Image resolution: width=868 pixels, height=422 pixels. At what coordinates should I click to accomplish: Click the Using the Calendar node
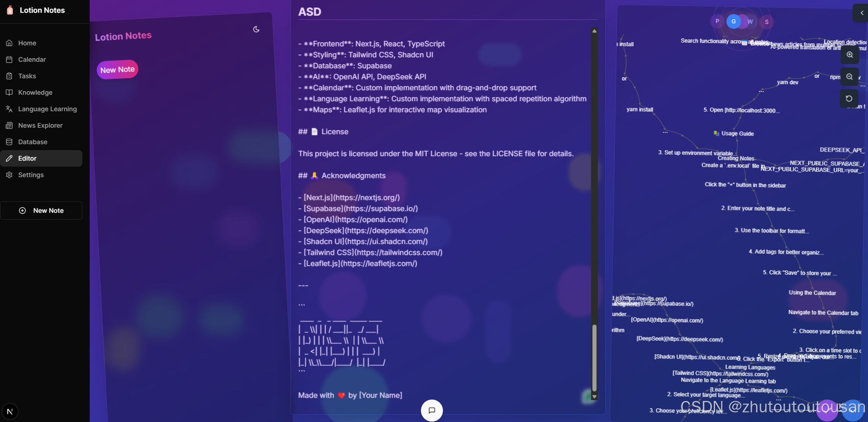pyautogui.click(x=812, y=293)
